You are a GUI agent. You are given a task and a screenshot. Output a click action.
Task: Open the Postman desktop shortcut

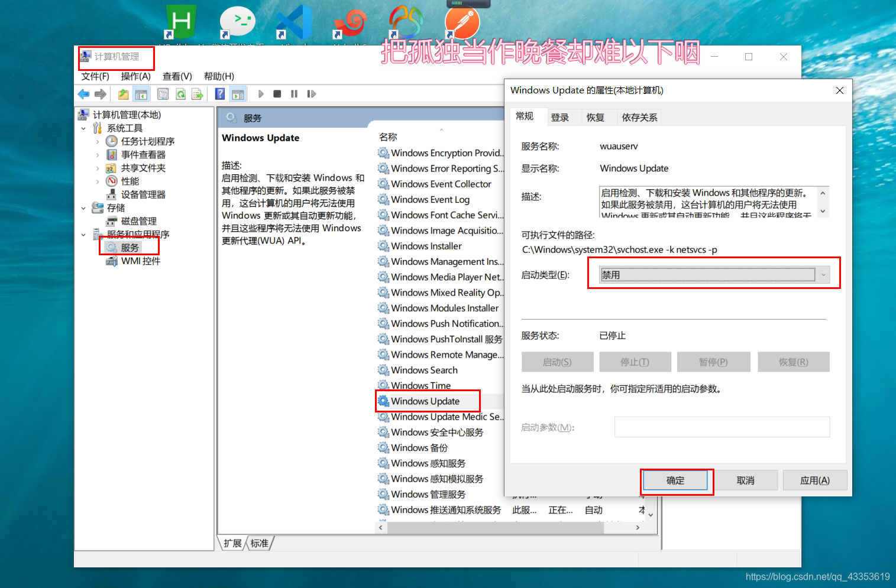(x=462, y=22)
